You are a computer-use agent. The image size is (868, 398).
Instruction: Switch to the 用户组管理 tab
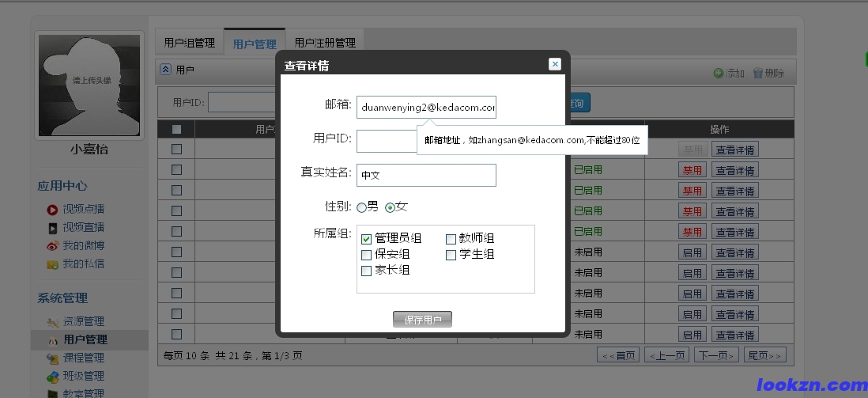coord(189,43)
